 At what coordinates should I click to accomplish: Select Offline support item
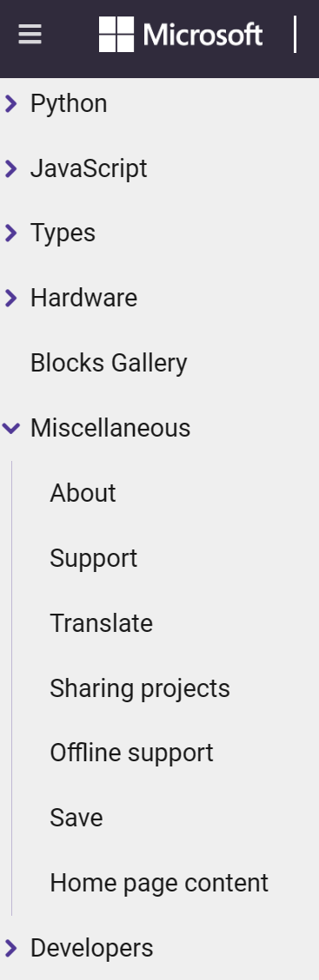point(131,753)
